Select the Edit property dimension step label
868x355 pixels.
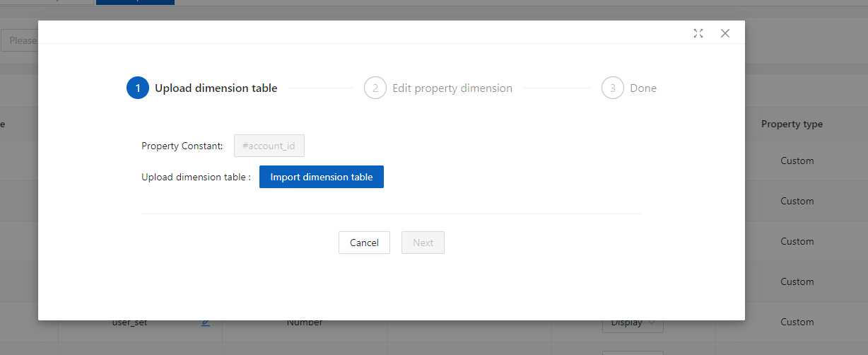[452, 88]
